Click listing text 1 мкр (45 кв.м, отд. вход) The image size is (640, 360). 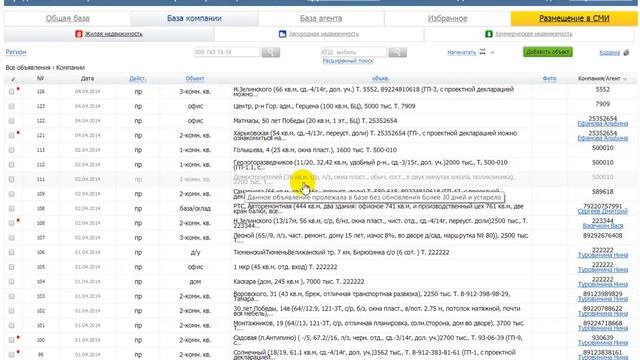285,267
